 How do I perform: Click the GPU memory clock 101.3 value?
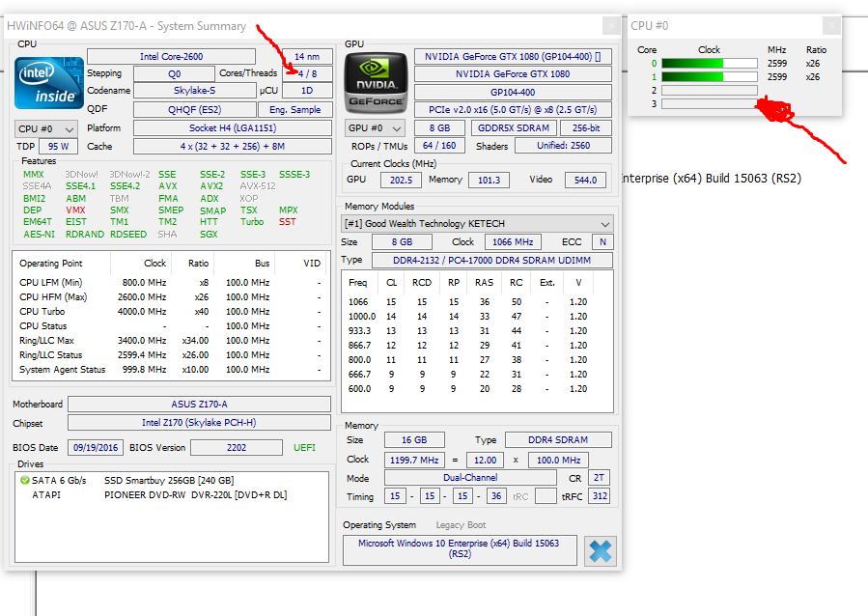click(x=489, y=180)
